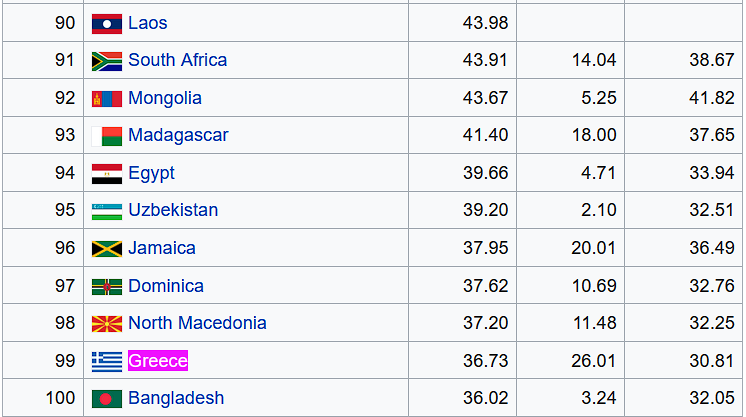Click the Uzbekistan flag icon
The width and height of the screenshot is (746, 417).
click(106, 211)
